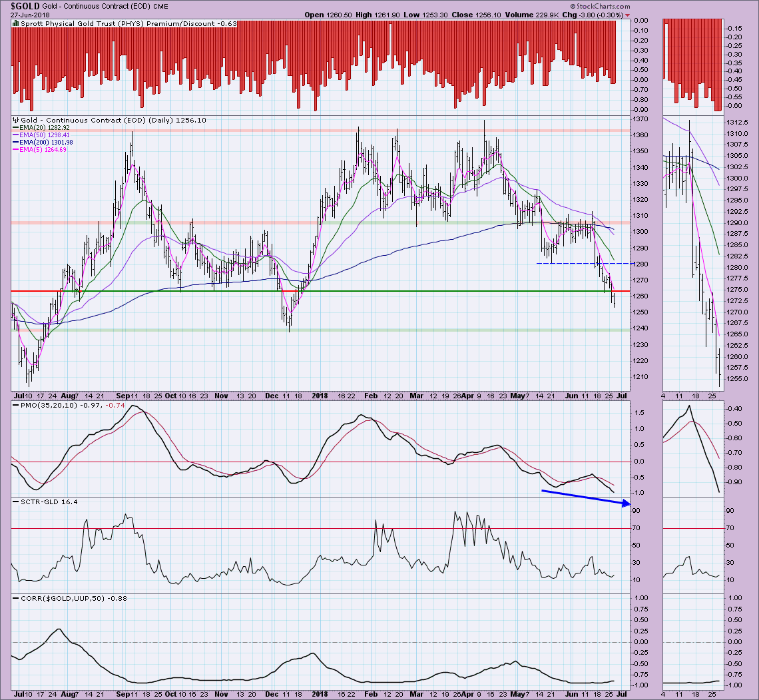The width and height of the screenshot is (759, 700).
Task: Click the zoomed price thumbnail panel on right
Action: 692,253
